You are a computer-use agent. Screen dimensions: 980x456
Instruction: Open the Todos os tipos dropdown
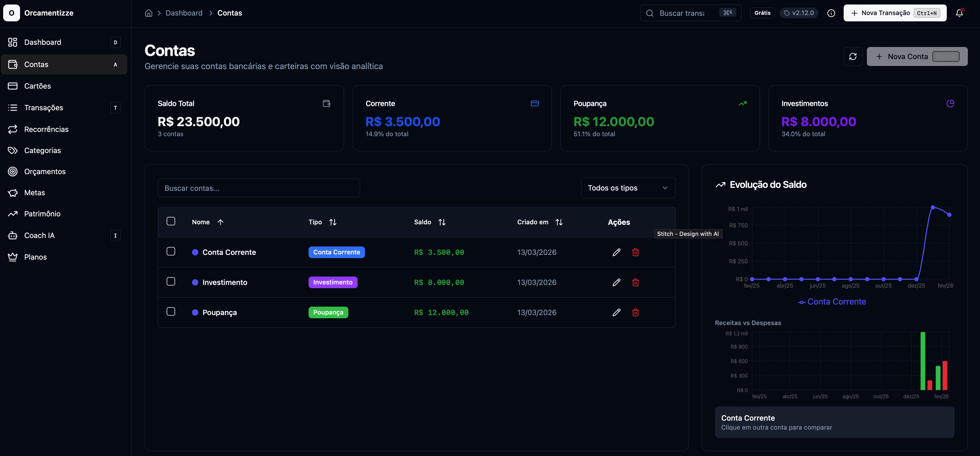click(628, 188)
